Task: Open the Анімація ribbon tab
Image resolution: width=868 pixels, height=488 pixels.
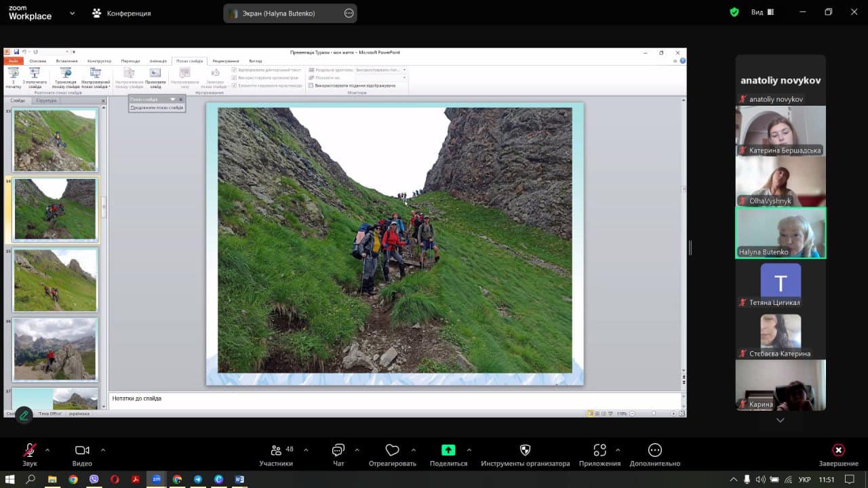Action: [158, 61]
